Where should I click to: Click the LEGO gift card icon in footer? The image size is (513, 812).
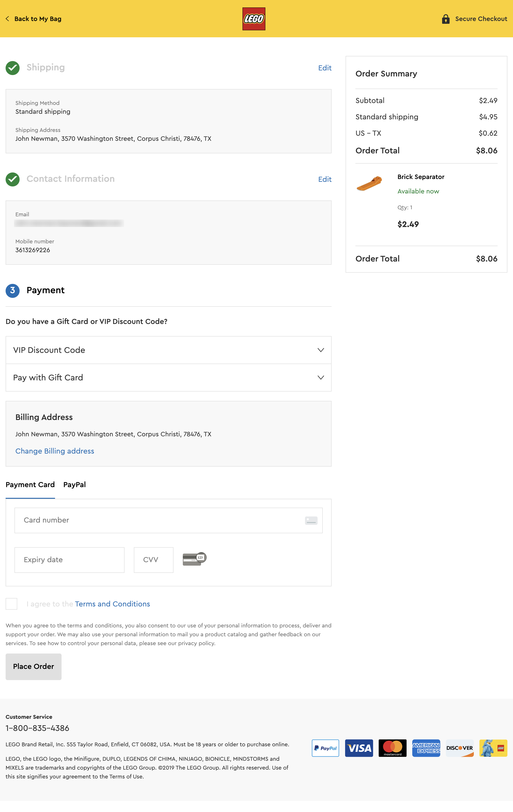tap(493, 748)
